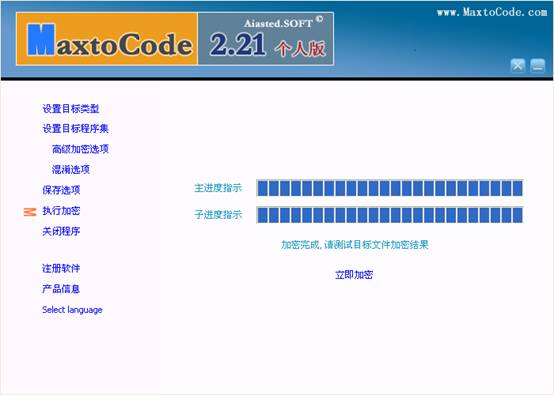The height and width of the screenshot is (395, 554).
Task: Click the MaxtoCode orange logo banner
Action: (x=107, y=39)
